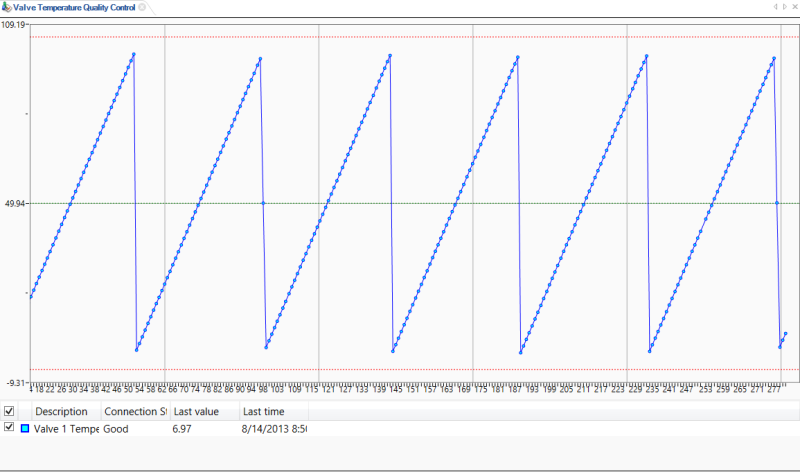800x472 pixels.
Task: Click the Last value column header
Action: point(203,411)
